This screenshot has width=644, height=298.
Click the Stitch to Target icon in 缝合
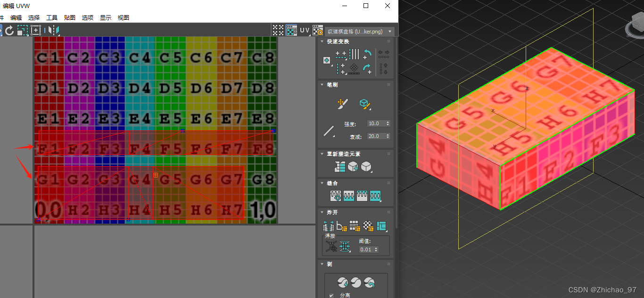[336, 196]
